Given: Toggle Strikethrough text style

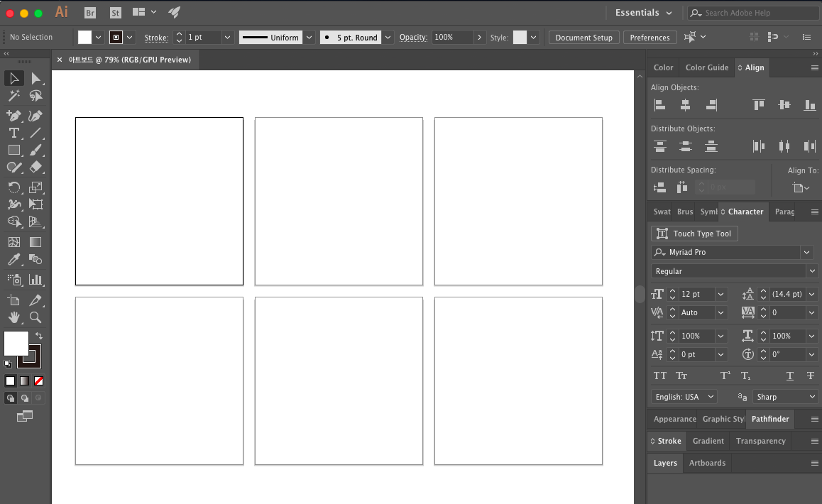Looking at the screenshot, I should (x=811, y=376).
